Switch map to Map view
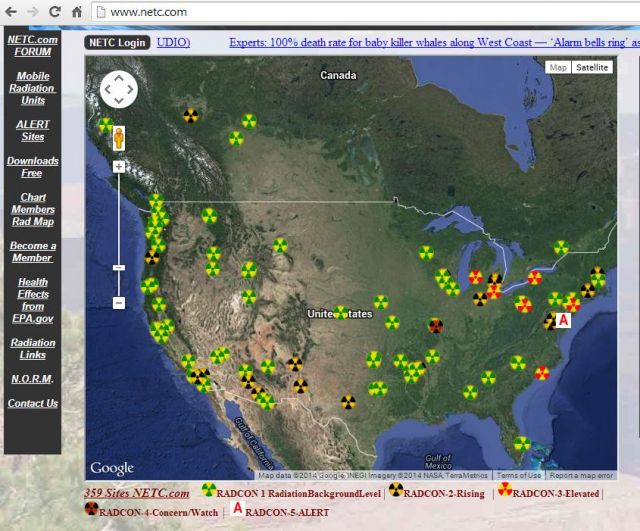 click(557, 67)
